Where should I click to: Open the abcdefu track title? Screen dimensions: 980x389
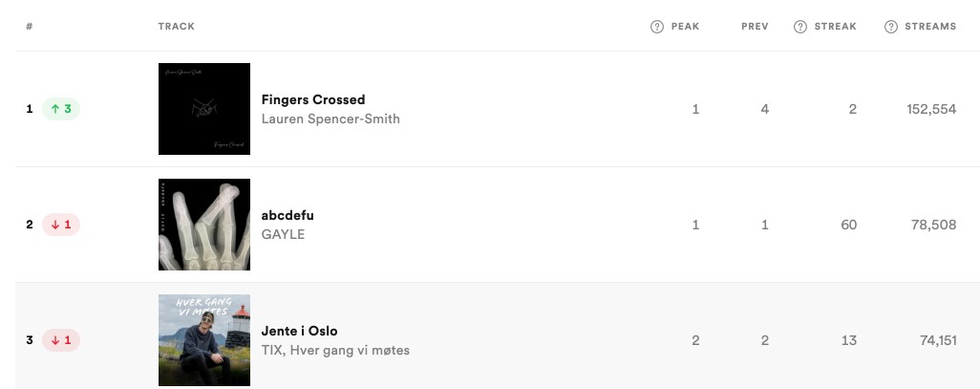(288, 215)
